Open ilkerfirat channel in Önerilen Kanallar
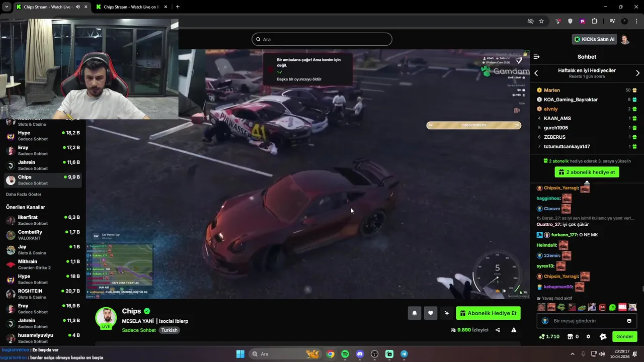Viewport: 644px width, 362px height. tap(43, 220)
